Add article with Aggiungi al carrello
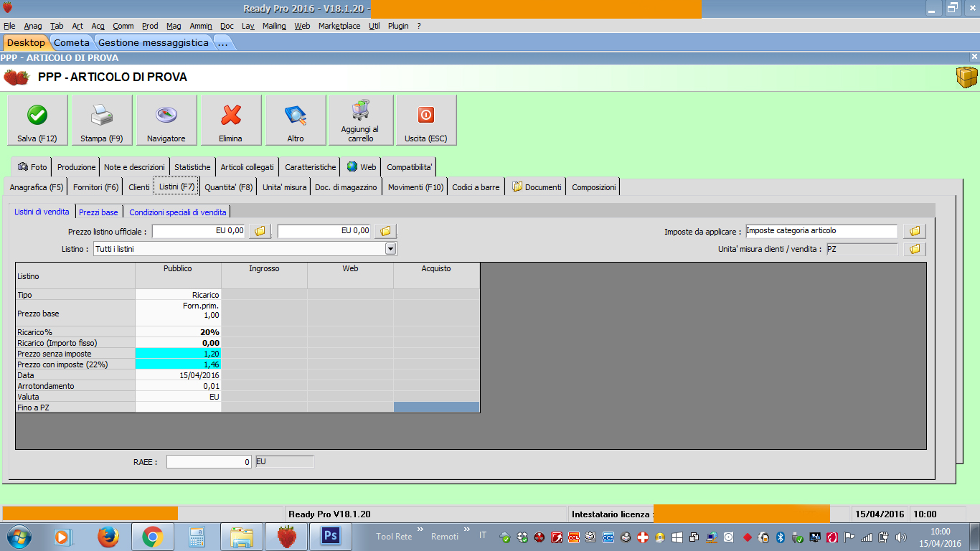The width and height of the screenshot is (980, 551). 361,120
